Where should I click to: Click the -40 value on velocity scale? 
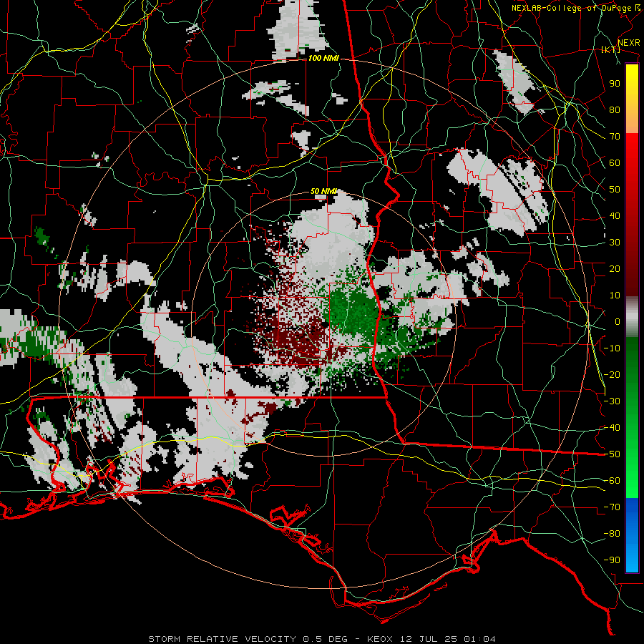point(612,428)
